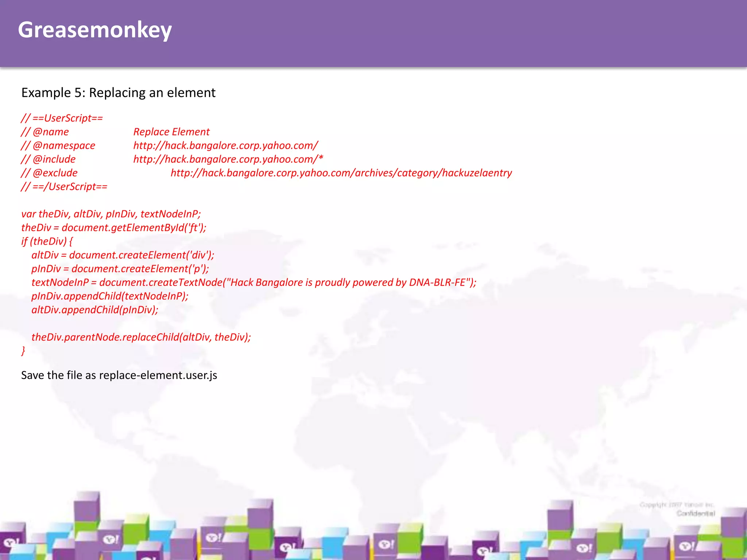This screenshot has width=747, height=560.
Task: Select the heading 'Example 5: Replacing an element'
Action: 119,93
